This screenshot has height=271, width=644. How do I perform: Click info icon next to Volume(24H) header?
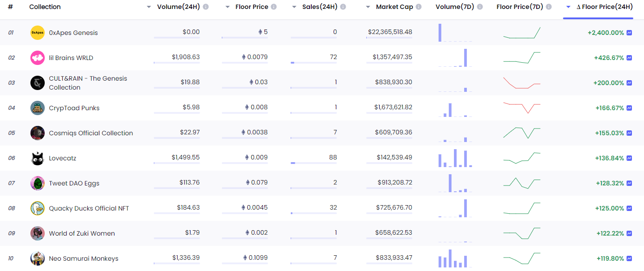pyautogui.click(x=205, y=7)
